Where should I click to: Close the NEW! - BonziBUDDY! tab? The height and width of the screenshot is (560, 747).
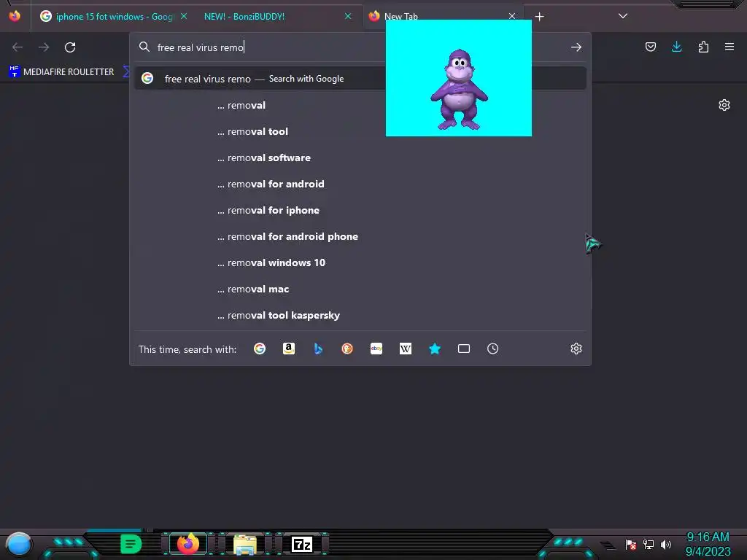pyautogui.click(x=348, y=16)
